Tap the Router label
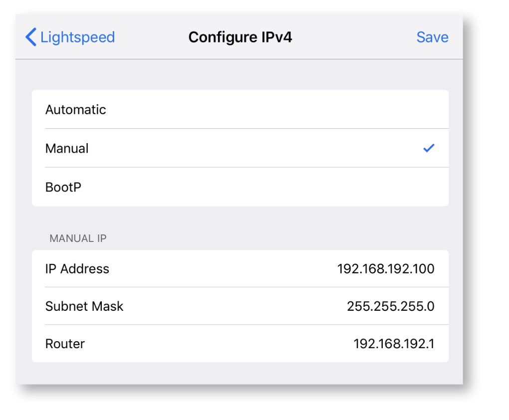Viewport: 509px width, 420px height. click(65, 344)
